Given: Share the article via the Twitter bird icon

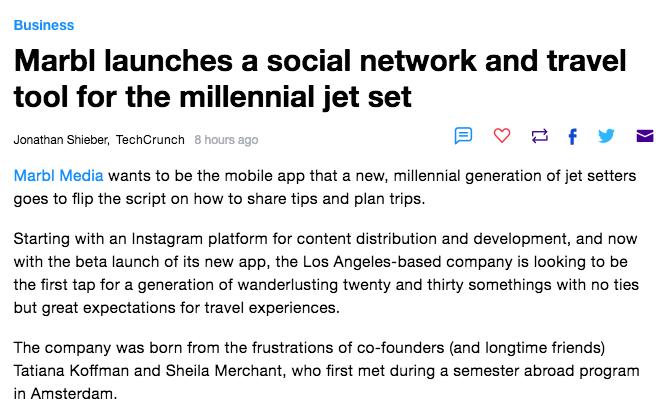Looking at the screenshot, I should click(x=606, y=136).
